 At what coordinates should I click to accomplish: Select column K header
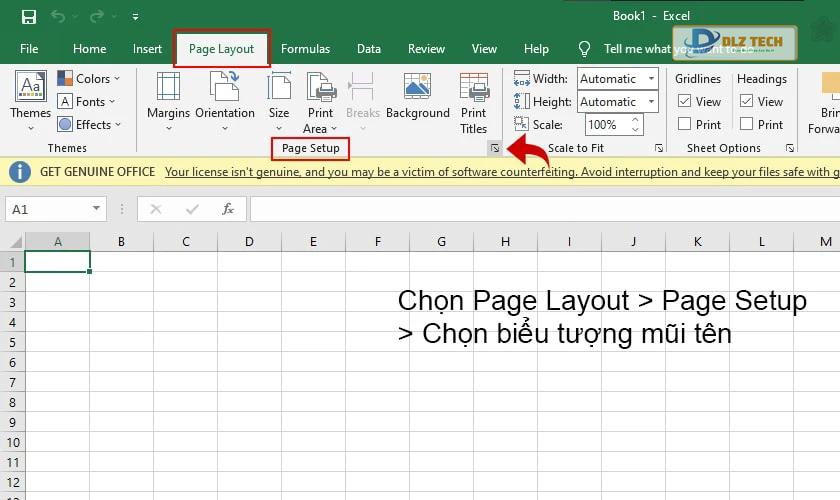click(698, 242)
